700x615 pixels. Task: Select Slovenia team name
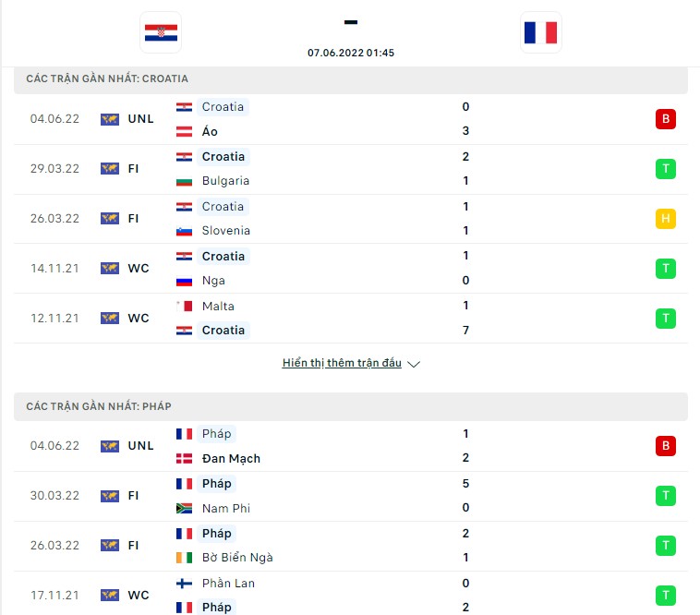tap(226, 231)
